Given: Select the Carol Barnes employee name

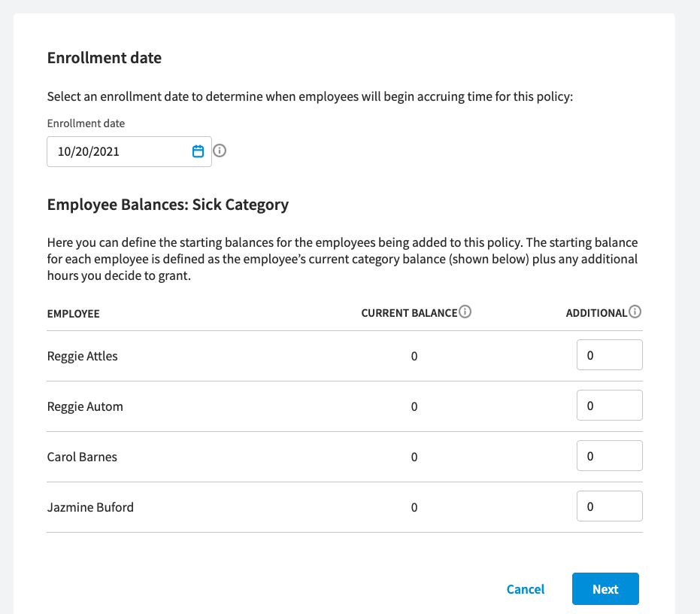Looking at the screenshot, I should tap(82, 457).
